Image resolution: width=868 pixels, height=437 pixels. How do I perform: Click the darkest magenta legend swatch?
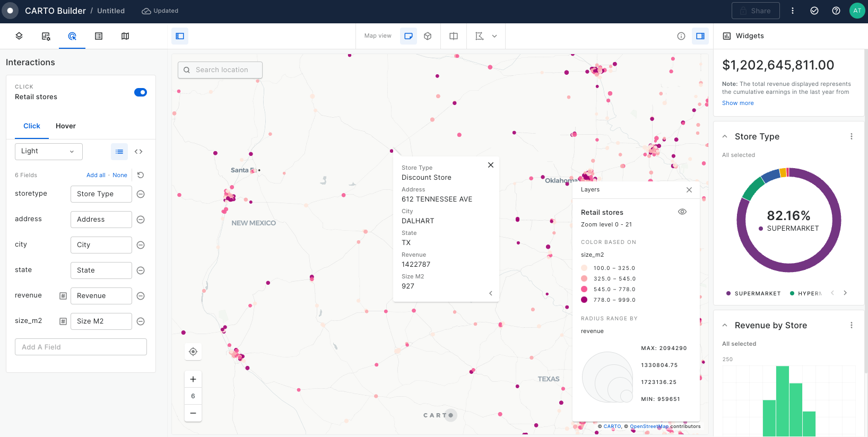[584, 300]
